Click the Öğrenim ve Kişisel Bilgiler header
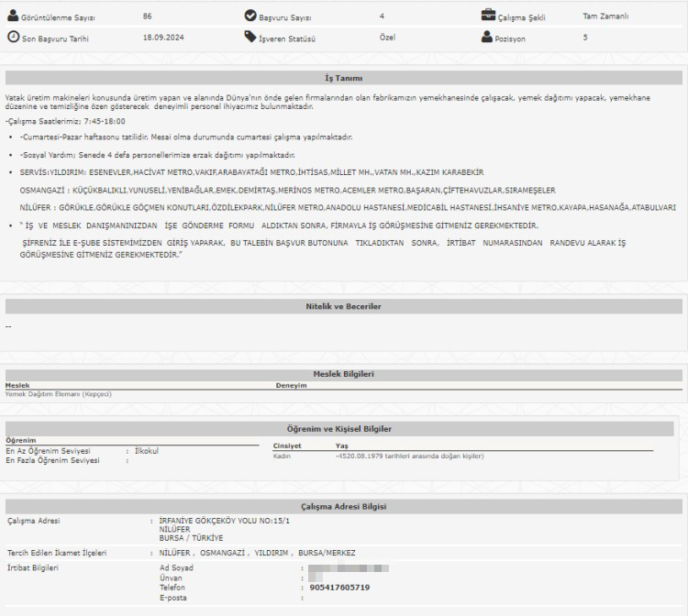688x616 pixels. pyautogui.click(x=344, y=428)
